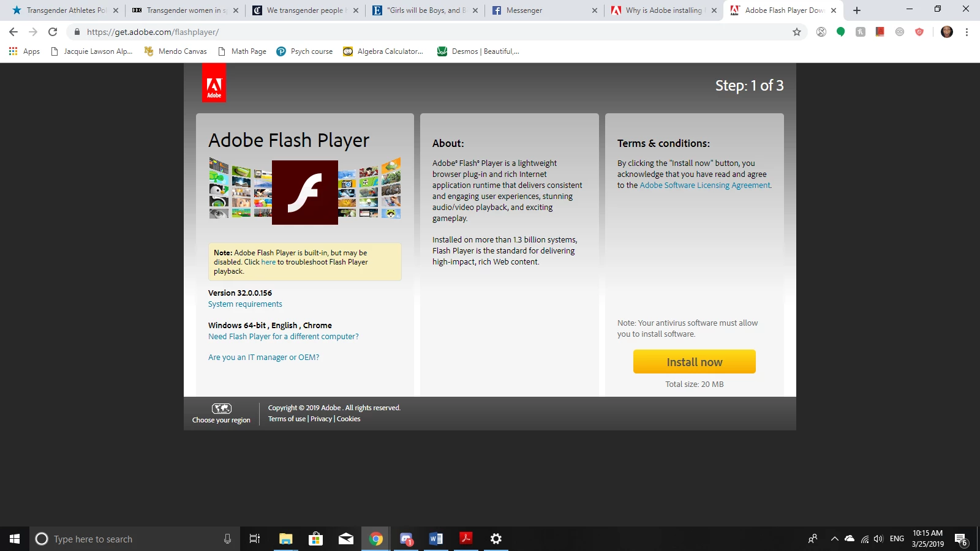Image resolution: width=980 pixels, height=551 pixels.
Task: Click the ENG language indicator
Action: pyautogui.click(x=897, y=539)
